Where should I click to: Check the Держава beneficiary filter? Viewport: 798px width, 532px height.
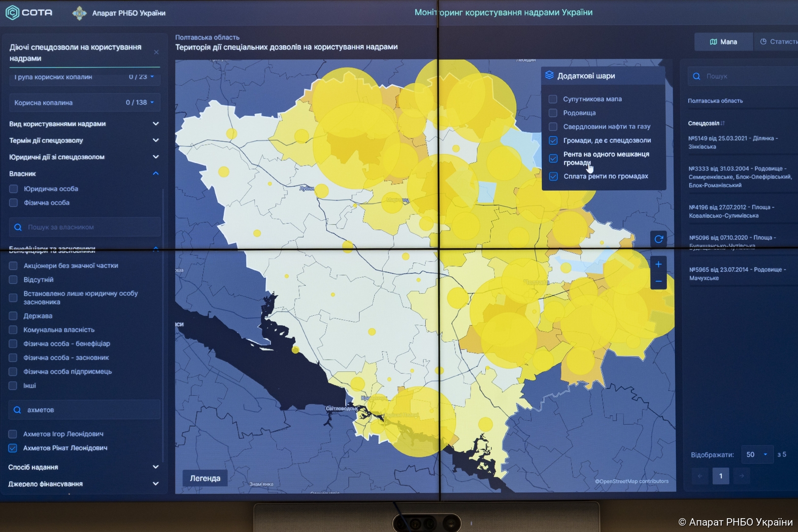tap(13, 316)
